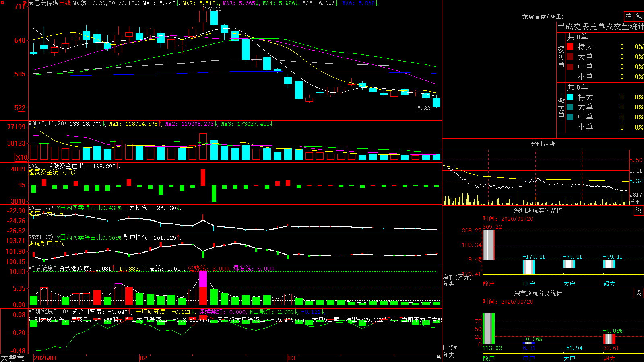Click the MA(5,10,20,30,60,120) parameters label
The image size is (644, 362).
[107, 3]
